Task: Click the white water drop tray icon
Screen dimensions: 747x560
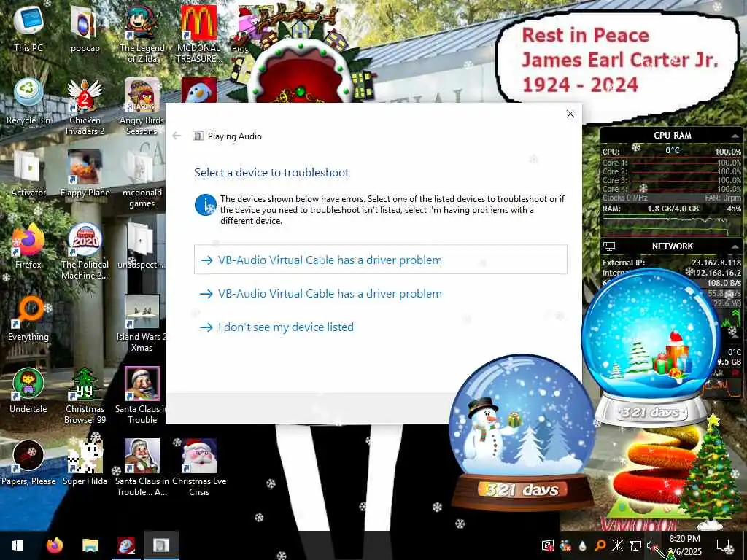Action: (x=582, y=545)
